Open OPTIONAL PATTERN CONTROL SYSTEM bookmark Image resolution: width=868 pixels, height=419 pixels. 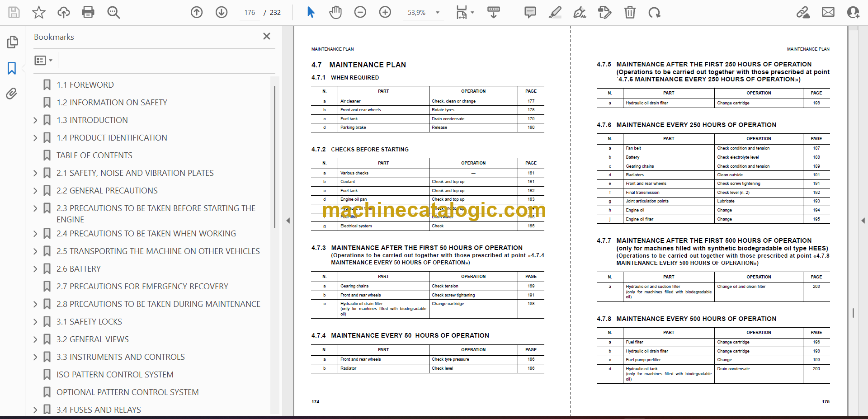127,392
